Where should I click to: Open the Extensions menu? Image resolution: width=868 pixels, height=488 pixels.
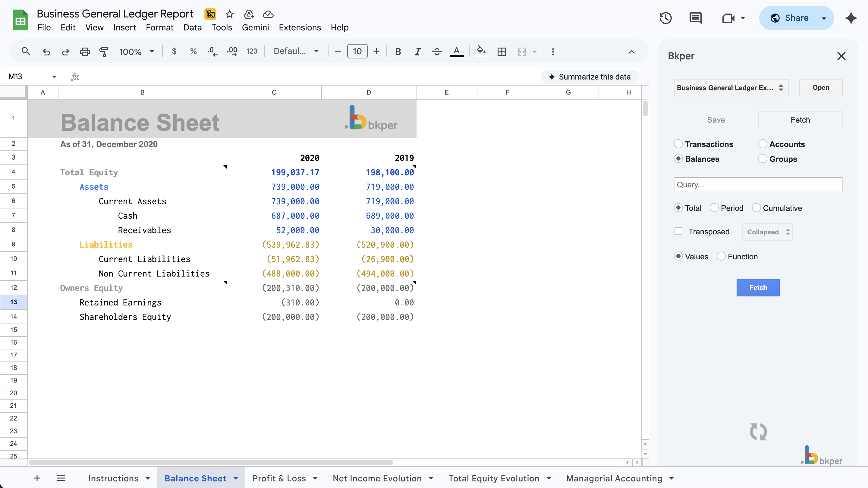click(300, 27)
